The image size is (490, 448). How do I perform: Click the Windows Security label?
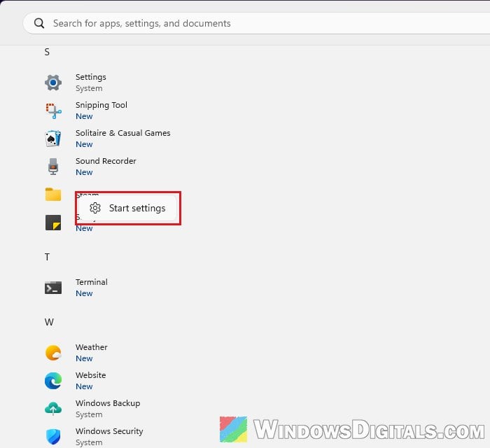pyautogui.click(x=109, y=431)
